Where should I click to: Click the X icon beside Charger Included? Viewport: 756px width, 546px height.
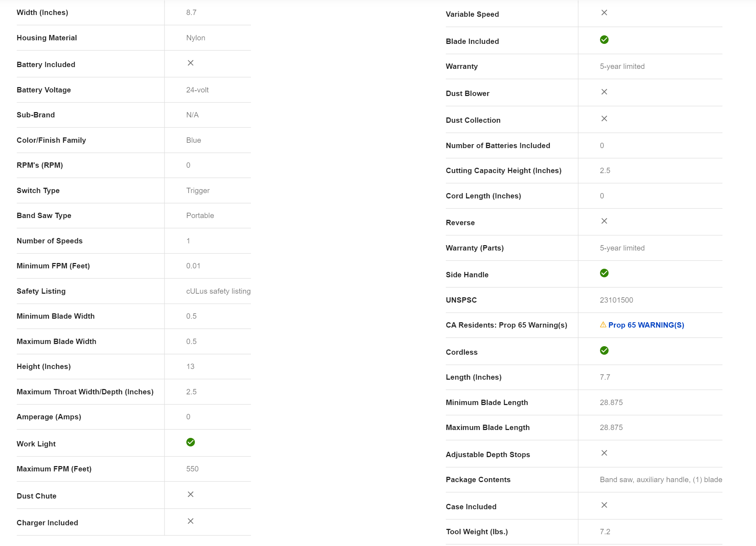coord(190,521)
